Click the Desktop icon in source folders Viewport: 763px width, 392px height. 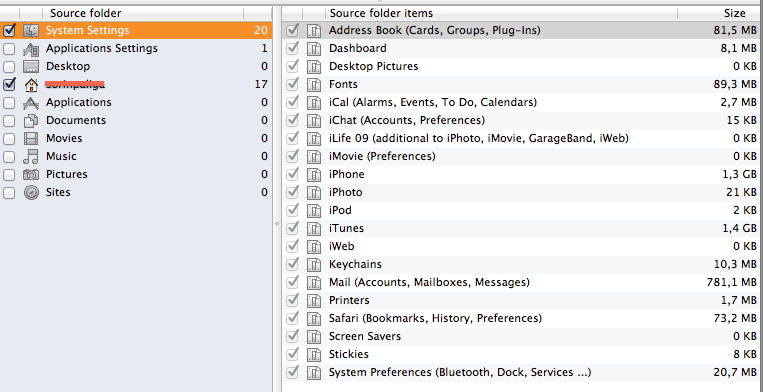(31, 66)
